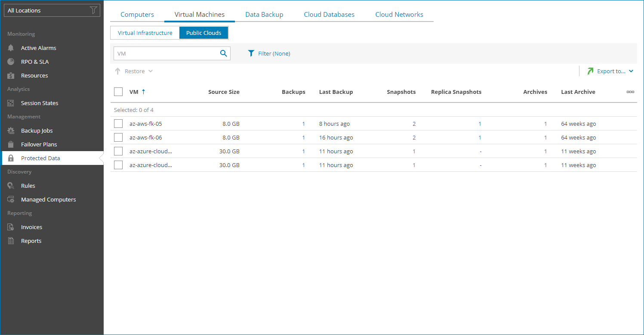Sort by the Backups column header
Viewport: 644px width, 335px height.
point(293,92)
